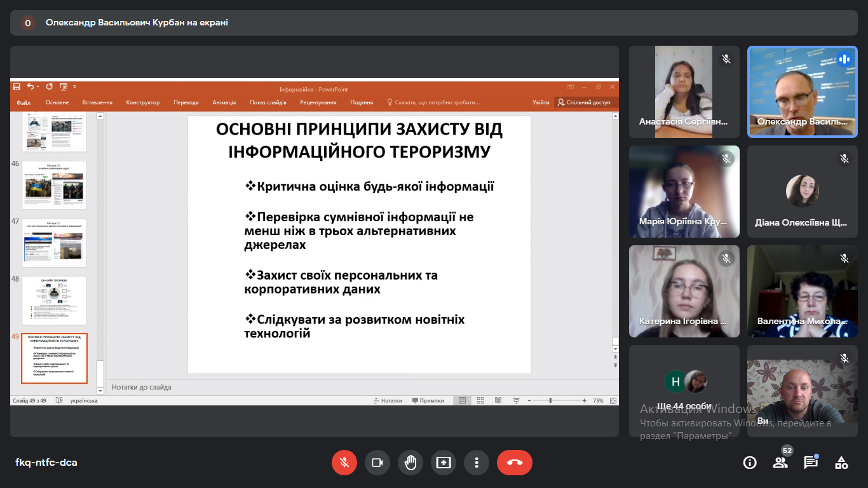The width and height of the screenshot is (868, 488).
Task: Zoom in using the plus on zoom slider
Action: 583,400
